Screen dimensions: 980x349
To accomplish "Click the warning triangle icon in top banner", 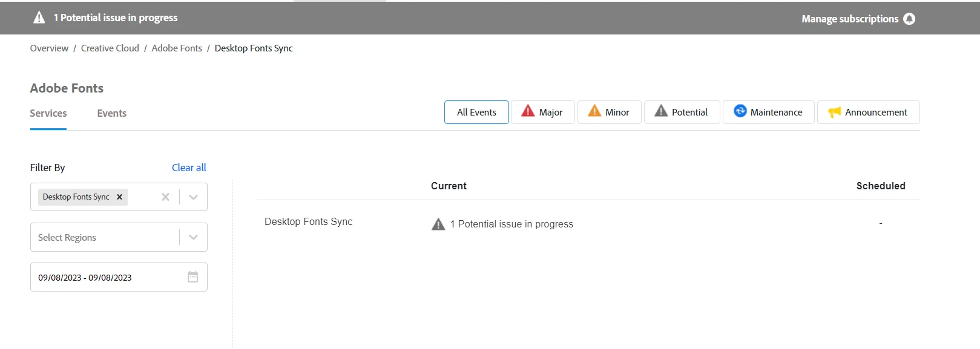I will (39, 18).
